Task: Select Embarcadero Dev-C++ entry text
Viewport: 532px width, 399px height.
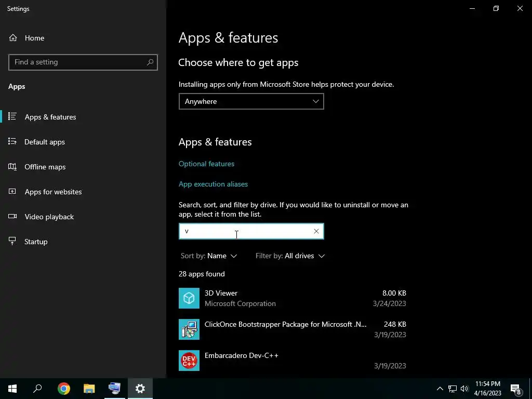Action: click(241, 355)
